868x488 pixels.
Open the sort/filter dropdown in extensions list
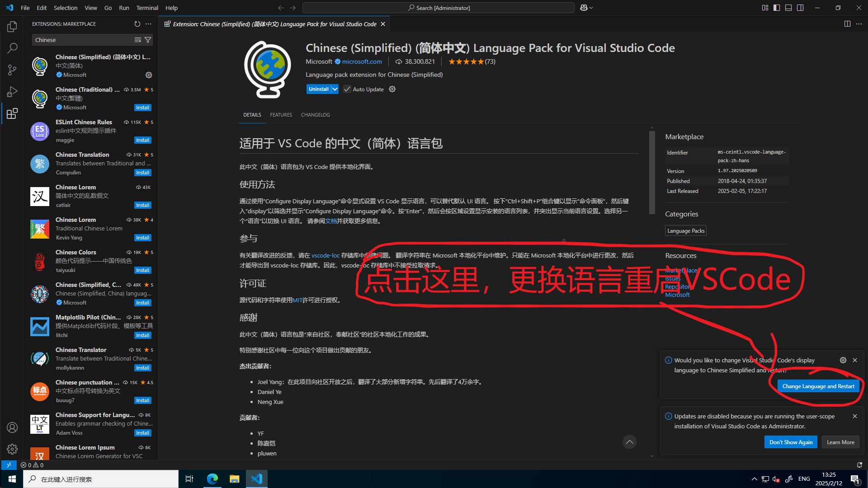tap(148, 40)
